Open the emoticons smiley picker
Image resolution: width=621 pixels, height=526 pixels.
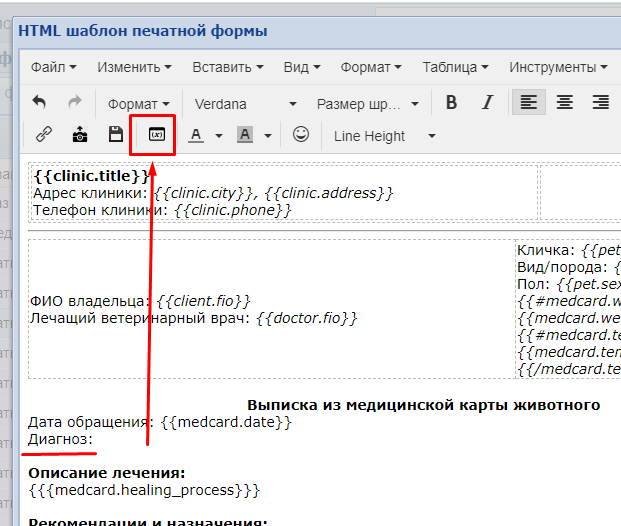300,135
